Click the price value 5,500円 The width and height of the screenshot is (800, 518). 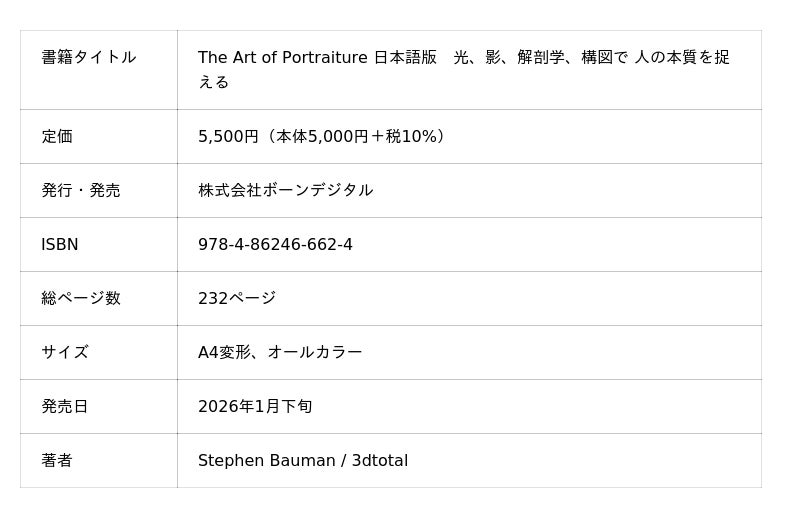click(x=228, y=137)
